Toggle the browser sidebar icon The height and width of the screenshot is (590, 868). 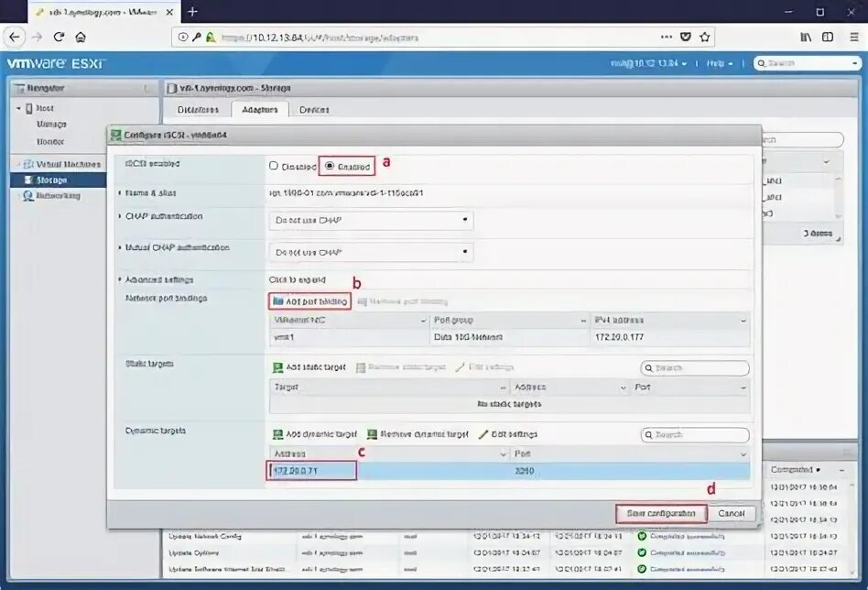pyautogui.click(x=828, y=38)
